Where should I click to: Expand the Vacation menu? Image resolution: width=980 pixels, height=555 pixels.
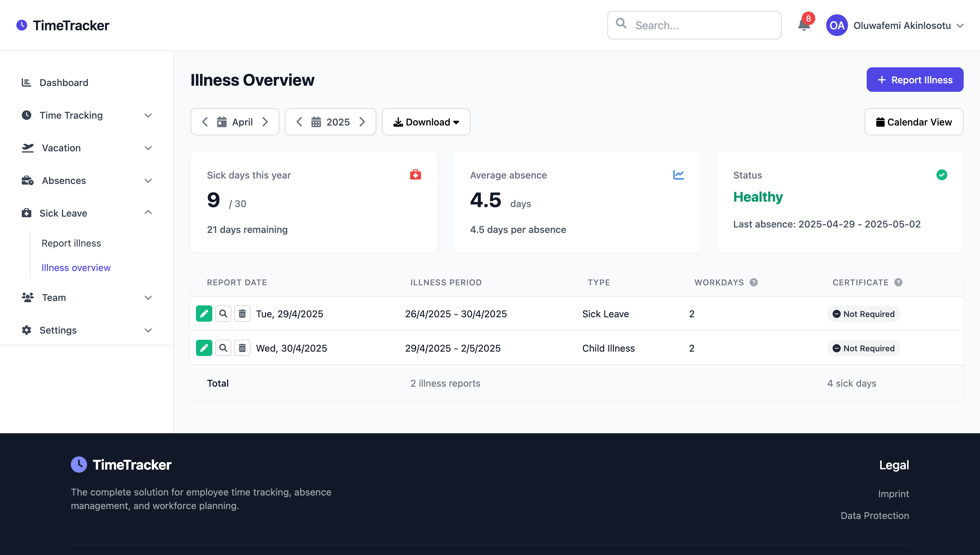pyautogui.click(x=87, y=148)
